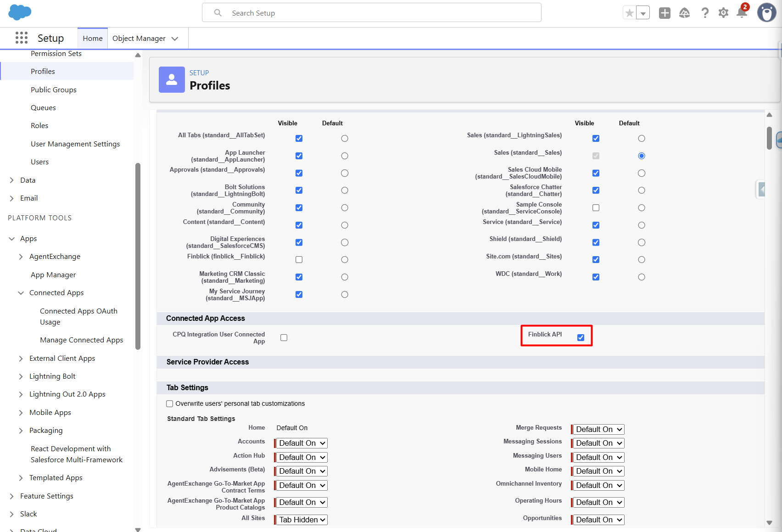The width and height of the screenshot is (782, 532).
Task: Uncheck the Finblick API connected app
Action: click(581, 338)
